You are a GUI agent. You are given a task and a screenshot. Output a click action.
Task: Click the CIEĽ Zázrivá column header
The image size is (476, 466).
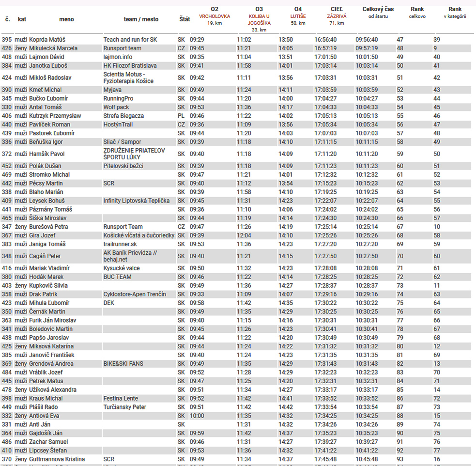[337, 16]
